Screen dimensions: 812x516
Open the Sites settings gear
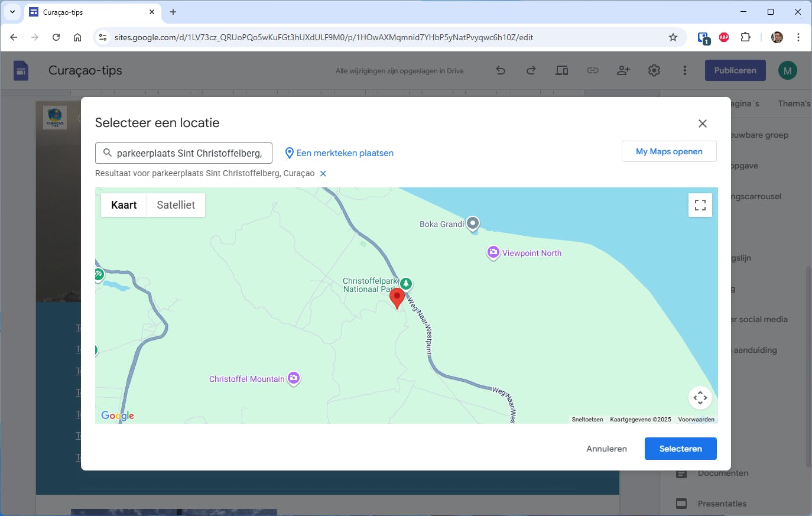tap(654, 70)
